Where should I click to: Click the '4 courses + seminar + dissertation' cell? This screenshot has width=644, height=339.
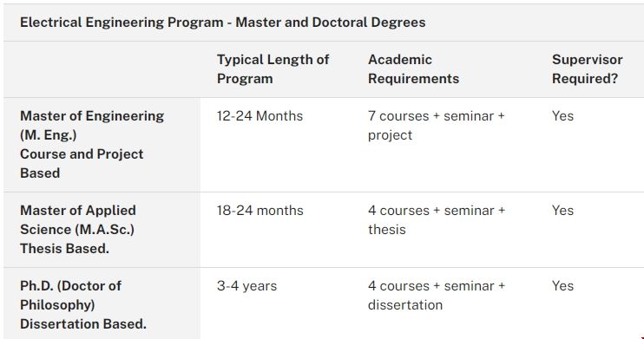tap(437, 295)
